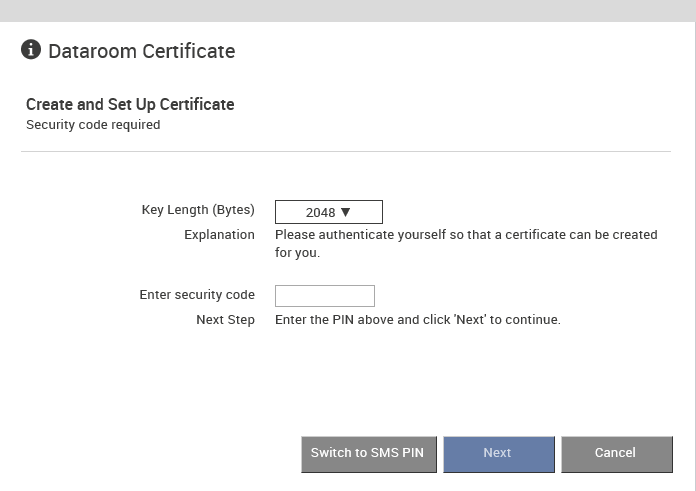Click the Create and Set Up Certificate heading
The height and width of the screenshot is (491, 696).
click(x=130, y=104)
